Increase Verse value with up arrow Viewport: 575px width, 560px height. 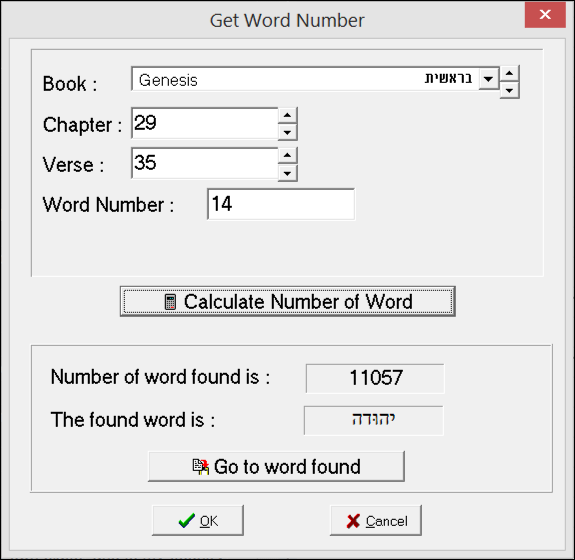[287, 156]
